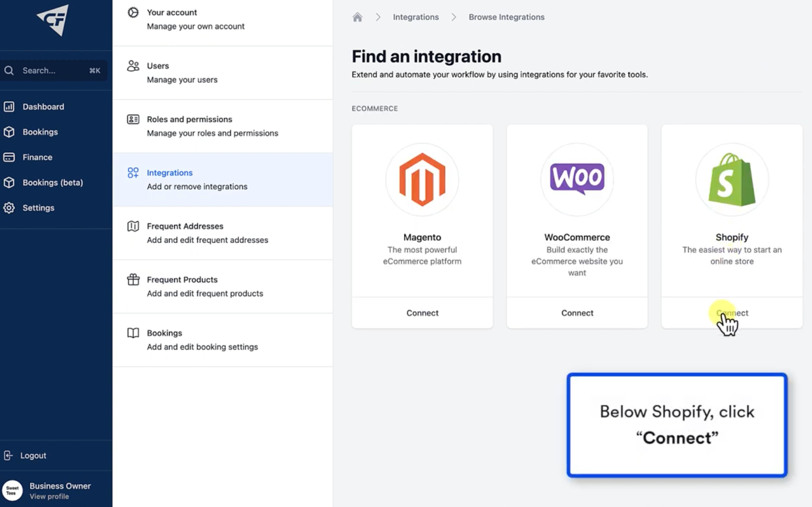Click the ⌘K shortcut hint
Viewport: 812px width, 507px height.
[95, 71]
